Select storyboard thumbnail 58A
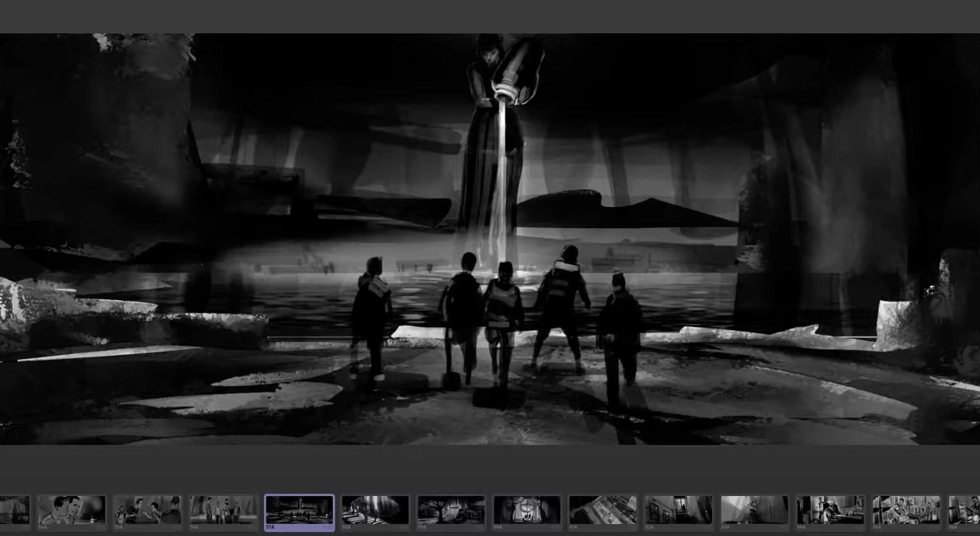Image resolution: width=980 pixels, height=536 pixels. tap(375, 512)
